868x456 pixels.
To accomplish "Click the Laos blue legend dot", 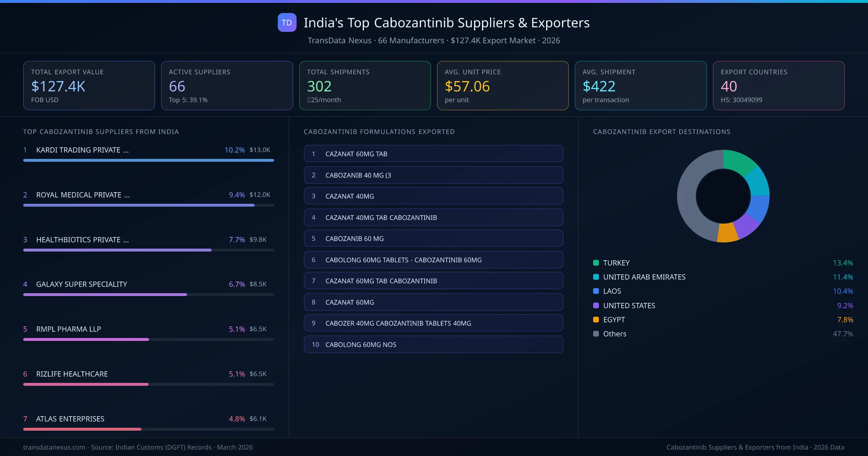I will [595, 291].
